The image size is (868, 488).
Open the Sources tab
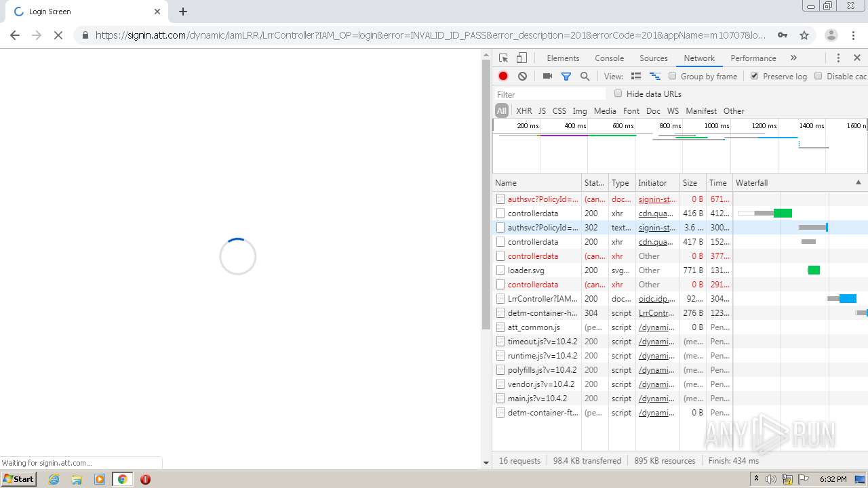[654, 58]
